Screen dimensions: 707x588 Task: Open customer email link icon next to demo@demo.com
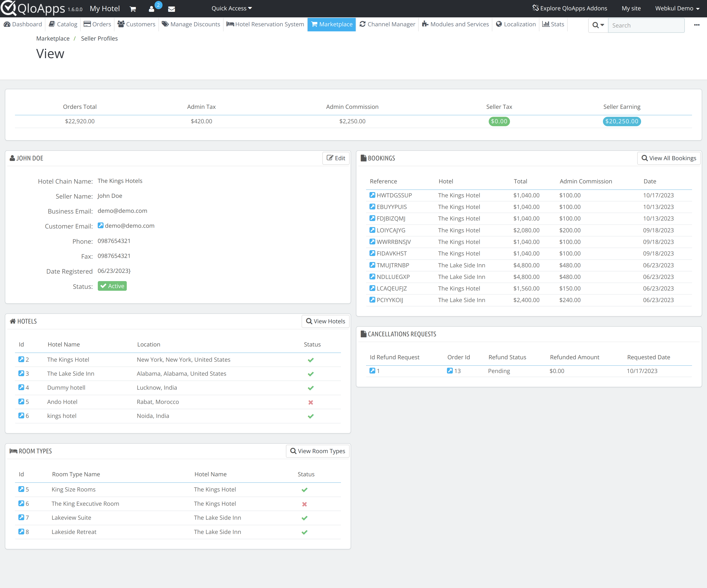101,225
